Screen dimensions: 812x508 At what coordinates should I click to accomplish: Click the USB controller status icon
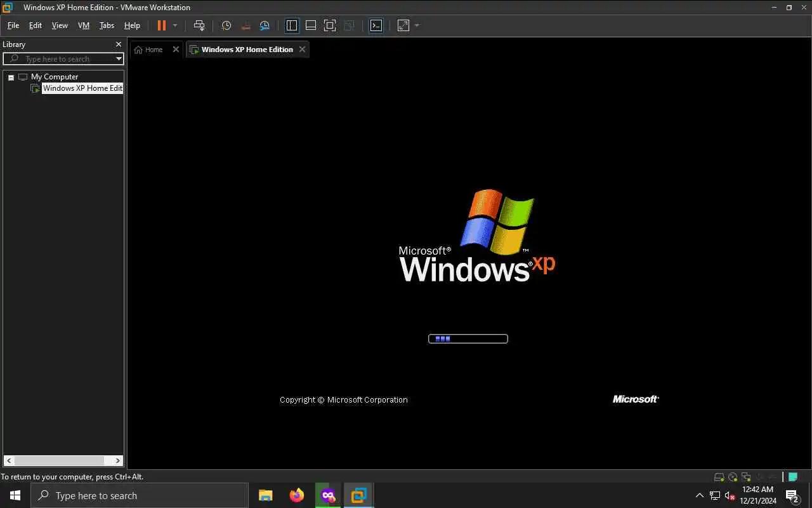click(773, 477)
